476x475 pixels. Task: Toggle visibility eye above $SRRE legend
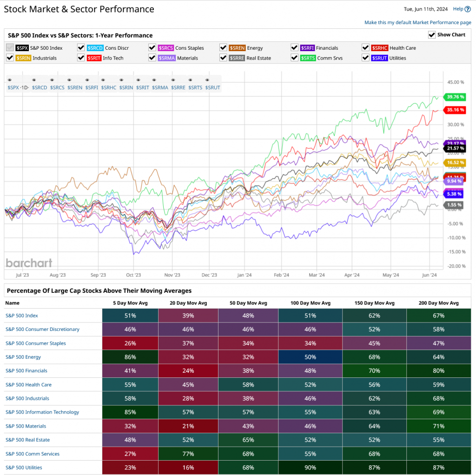(173, 80)
